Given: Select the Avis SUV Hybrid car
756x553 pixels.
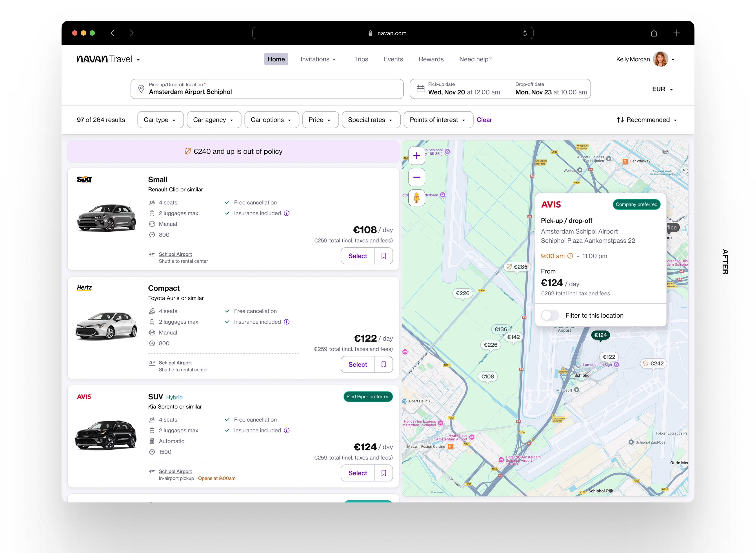Looking at the screenshot, I should pos(357,473).
